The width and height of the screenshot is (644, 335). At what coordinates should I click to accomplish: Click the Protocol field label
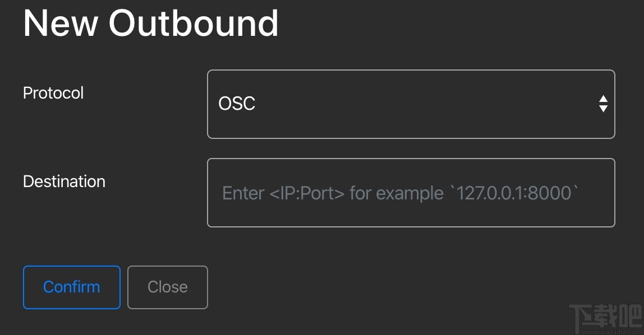click(x=53, y=92)
